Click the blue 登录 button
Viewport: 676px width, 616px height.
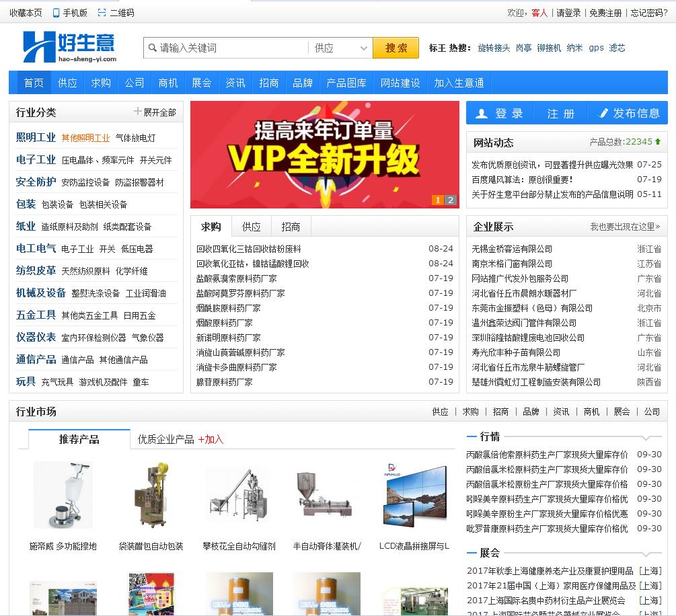tap(500, 114)
